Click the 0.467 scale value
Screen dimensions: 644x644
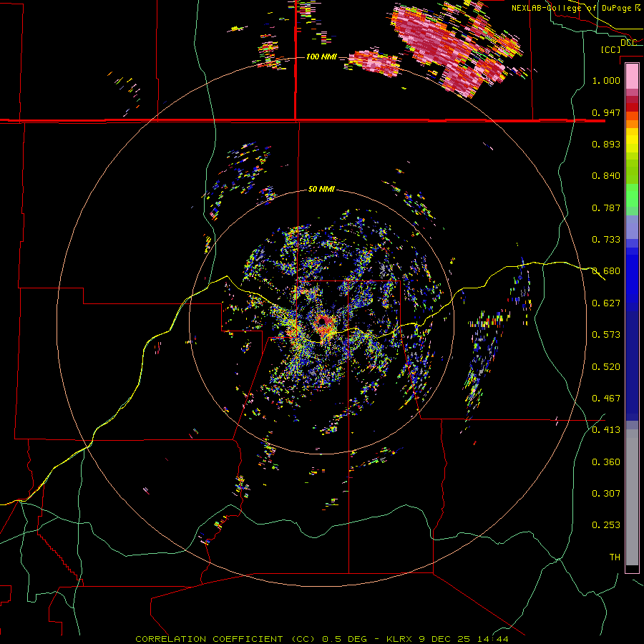(606, 399)
